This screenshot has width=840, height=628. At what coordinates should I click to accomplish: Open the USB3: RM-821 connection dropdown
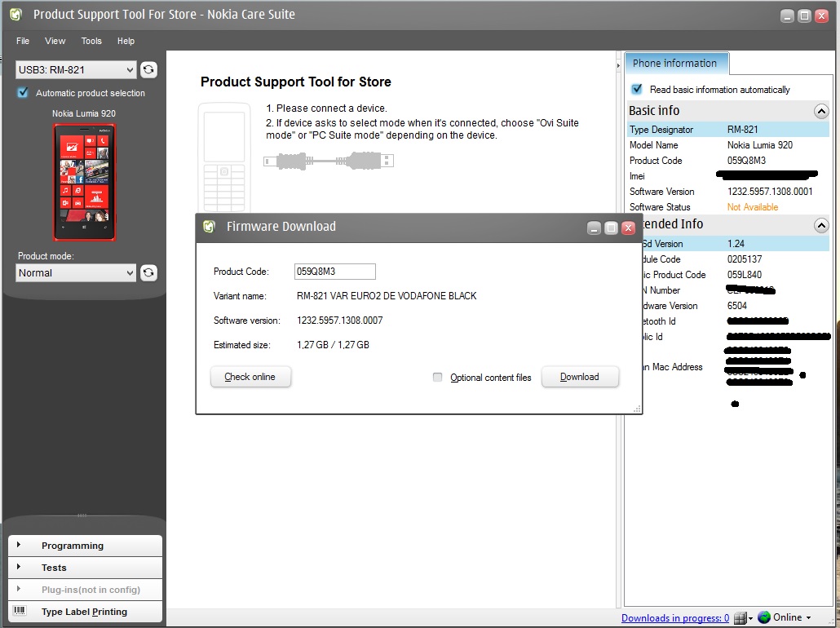(76, 69)
